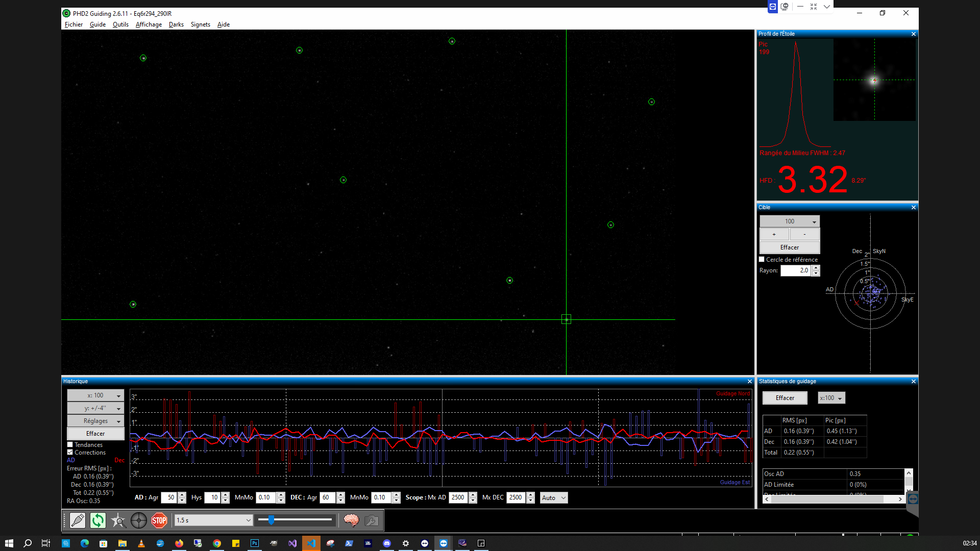The width and height of the screenshot is (980, 551).
Task: Expand the y: +/-4'' scale dropdown
Action: point(95,408)
